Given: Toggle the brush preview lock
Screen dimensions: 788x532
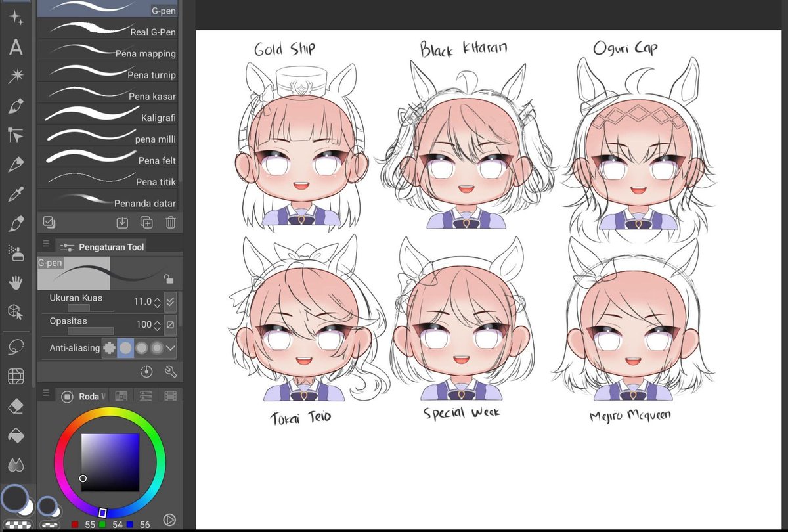Looking at the screenshot, I should coord(168,278).
